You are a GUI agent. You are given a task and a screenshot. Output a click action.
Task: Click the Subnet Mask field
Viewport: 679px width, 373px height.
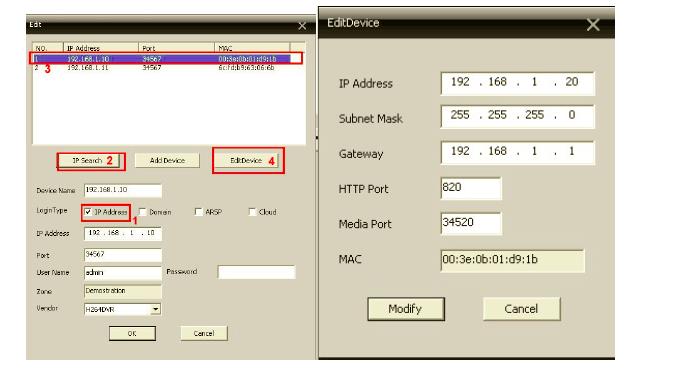[x=517, y=116]
